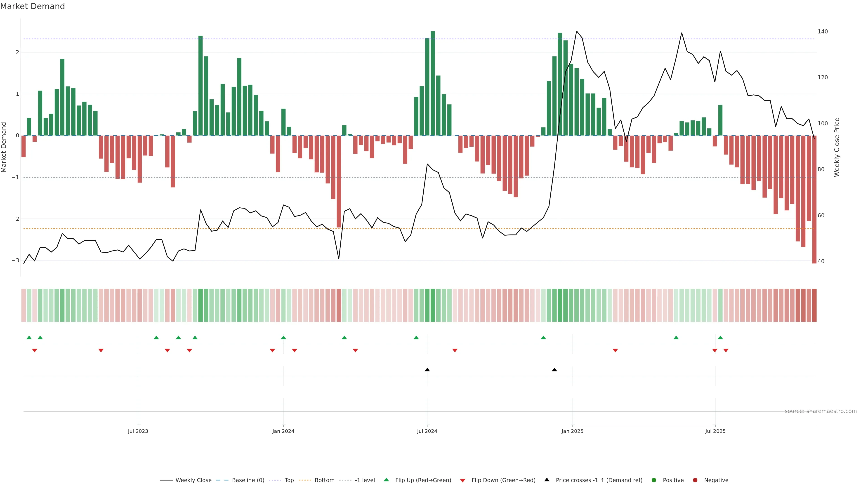The height and width of the screenshot is (488, 868).
Task: Click the Weekly Close Price axis title
Action: click(837, 147)
